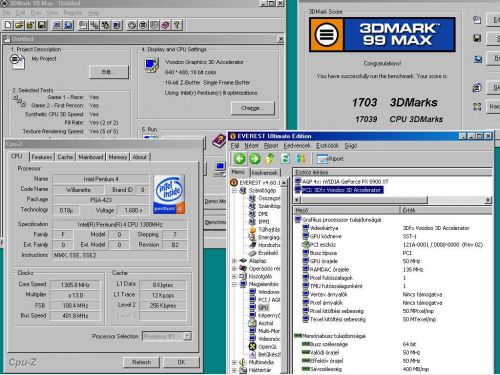Click Érték column header
Viewport: 500px width, 375px height.
[446, 210]
